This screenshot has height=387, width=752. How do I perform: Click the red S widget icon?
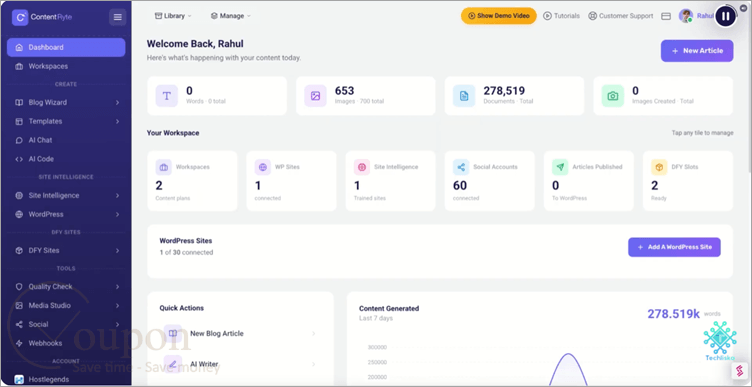(739, 371)
